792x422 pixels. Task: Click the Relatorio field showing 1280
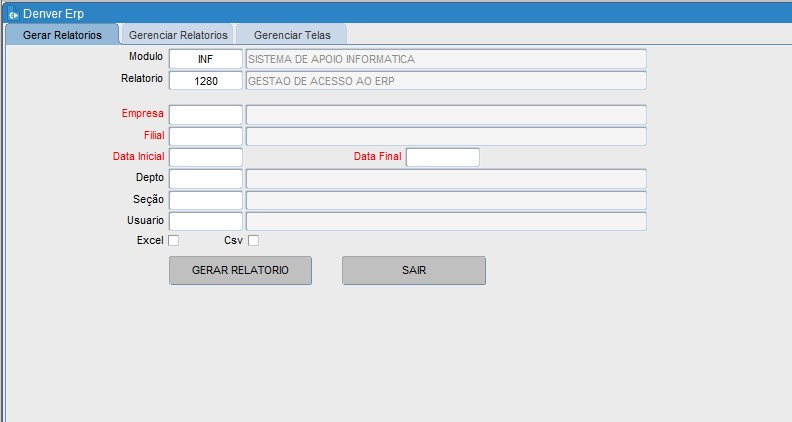pos(206,81)
